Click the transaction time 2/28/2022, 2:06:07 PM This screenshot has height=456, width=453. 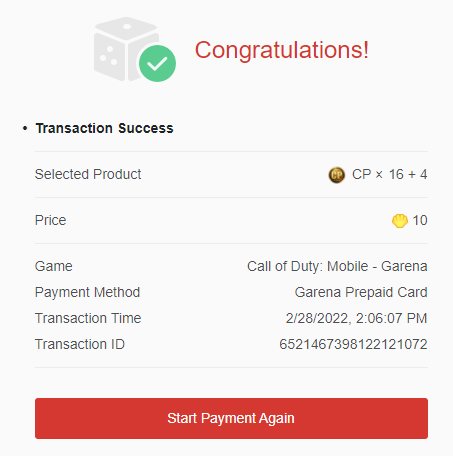coord(356,318)
